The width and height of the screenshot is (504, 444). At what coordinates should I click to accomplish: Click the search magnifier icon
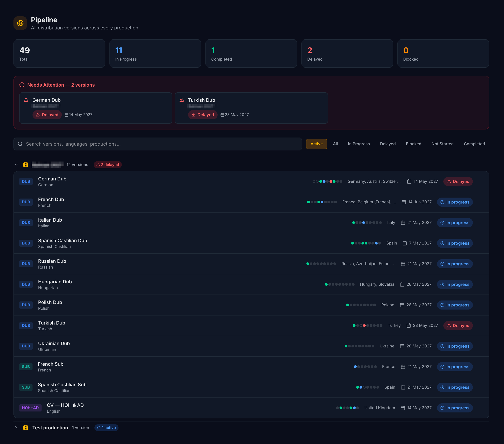pyautogui.click(x=20, y=144)
